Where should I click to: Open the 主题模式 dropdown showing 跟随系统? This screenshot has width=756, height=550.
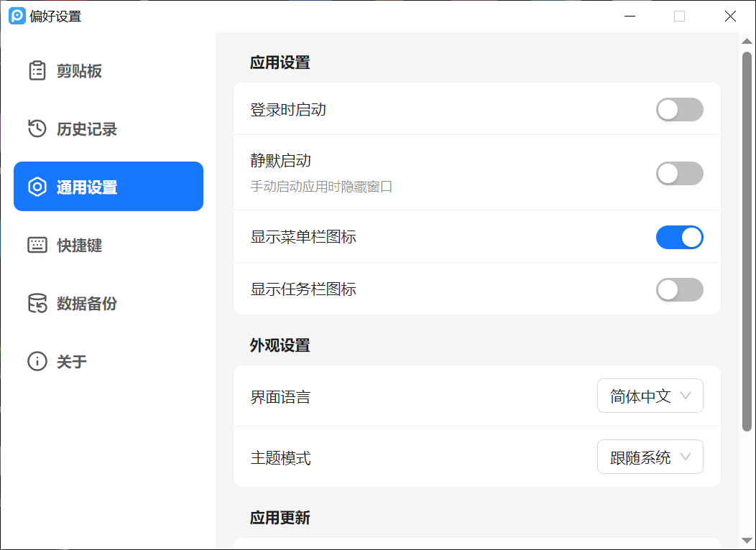[x=650, y=457]
